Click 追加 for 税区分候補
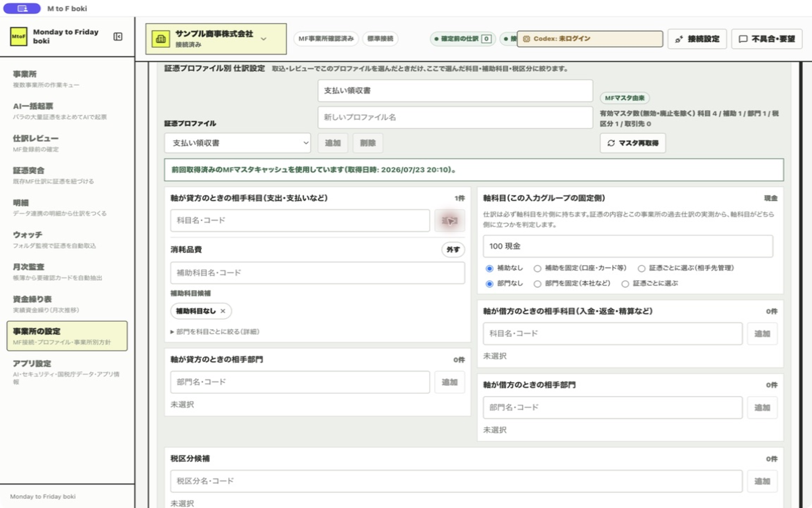The height and width of the screenshot is (508, 812). [762, 481]
